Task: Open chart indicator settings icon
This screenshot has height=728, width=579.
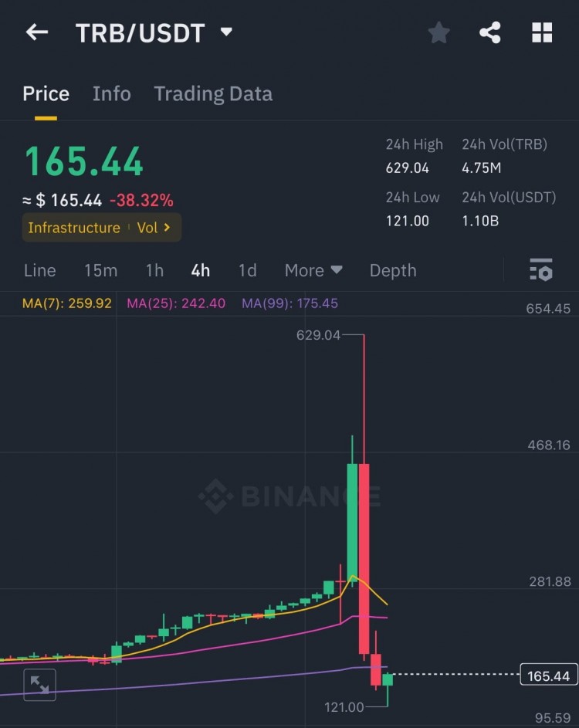Action: tap(540, 270)
